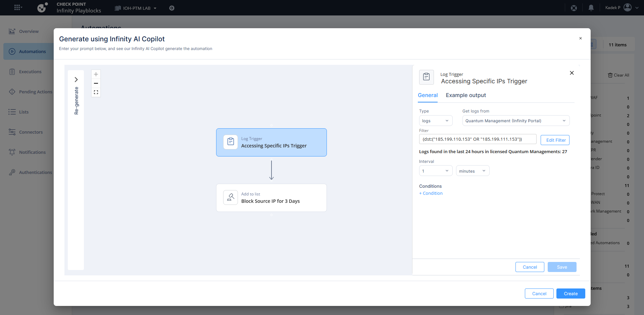Close the Log Trigger side panel

click(x=572, y=73)
